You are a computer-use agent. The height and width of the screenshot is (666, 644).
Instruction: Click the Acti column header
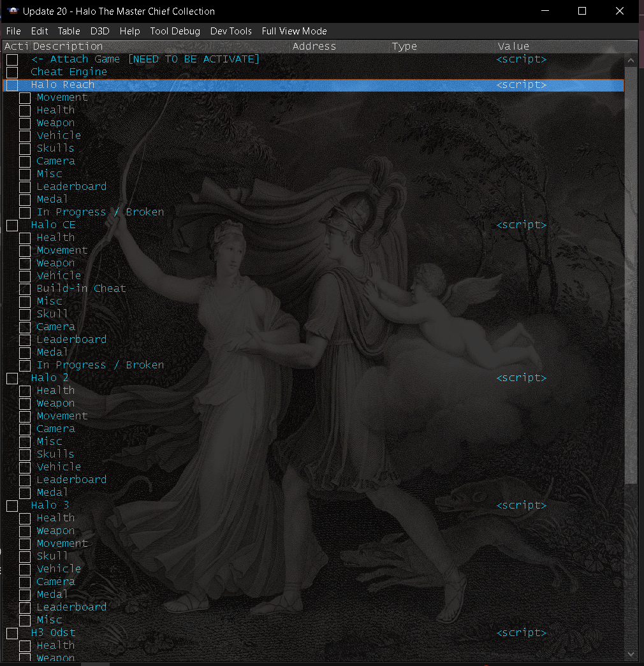16,47
